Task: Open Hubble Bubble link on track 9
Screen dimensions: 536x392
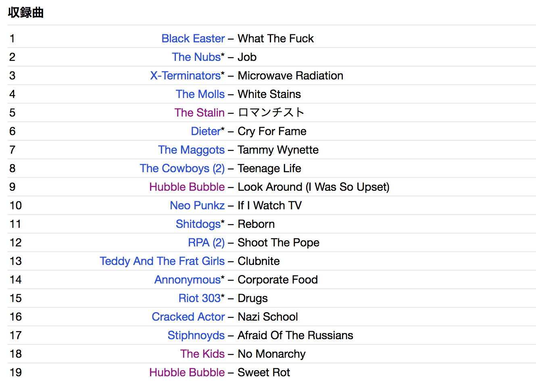Action: (x=187, y=187)
